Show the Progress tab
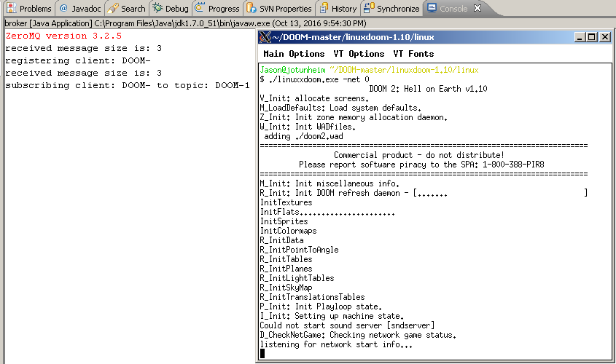Image resolution: width=616 pixels, height=364 pixels. pos(217,8)
